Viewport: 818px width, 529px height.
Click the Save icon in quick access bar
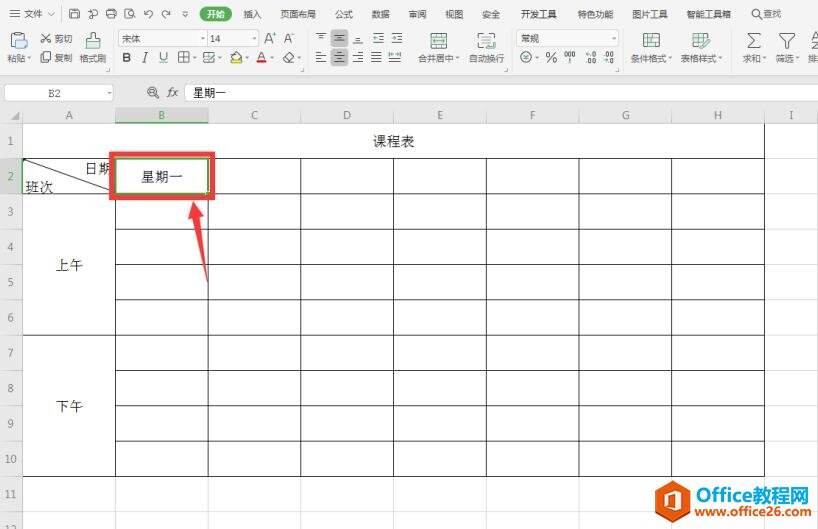[75, 14]
